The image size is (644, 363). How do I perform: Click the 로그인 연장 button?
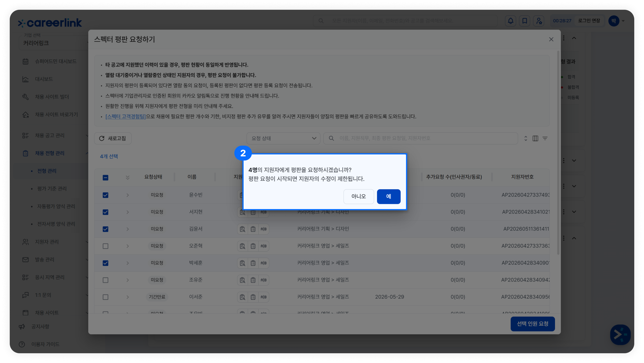pyautogui.click(x=589, y=21)
